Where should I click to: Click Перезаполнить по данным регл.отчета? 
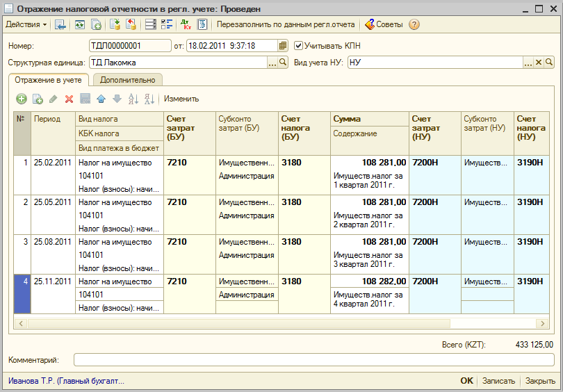coord(285,24)
